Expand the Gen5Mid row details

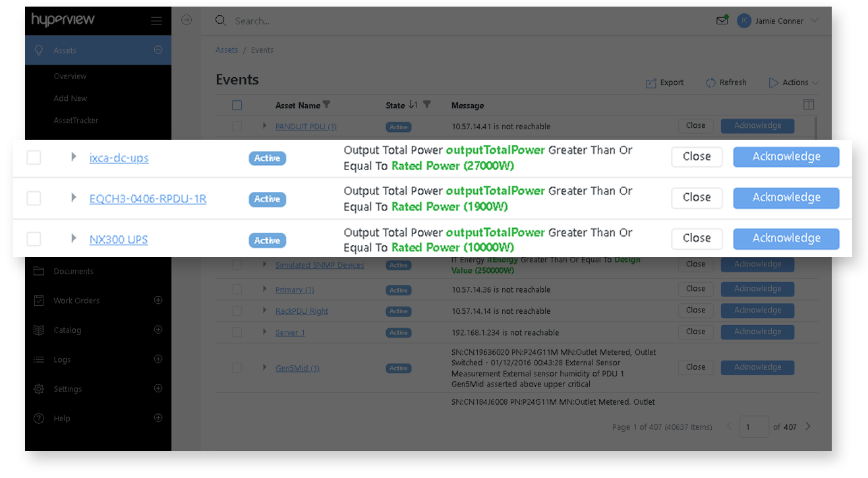tap(265, 368)
